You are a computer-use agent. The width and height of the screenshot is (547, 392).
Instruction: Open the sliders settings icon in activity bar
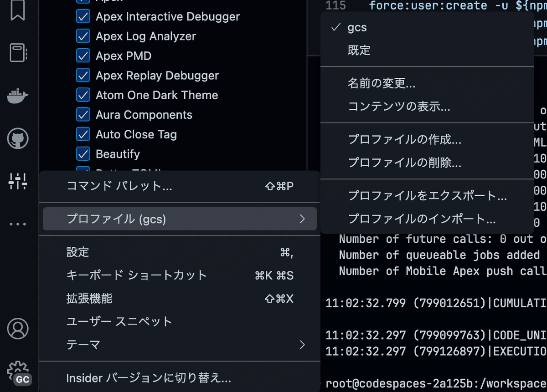18,181
